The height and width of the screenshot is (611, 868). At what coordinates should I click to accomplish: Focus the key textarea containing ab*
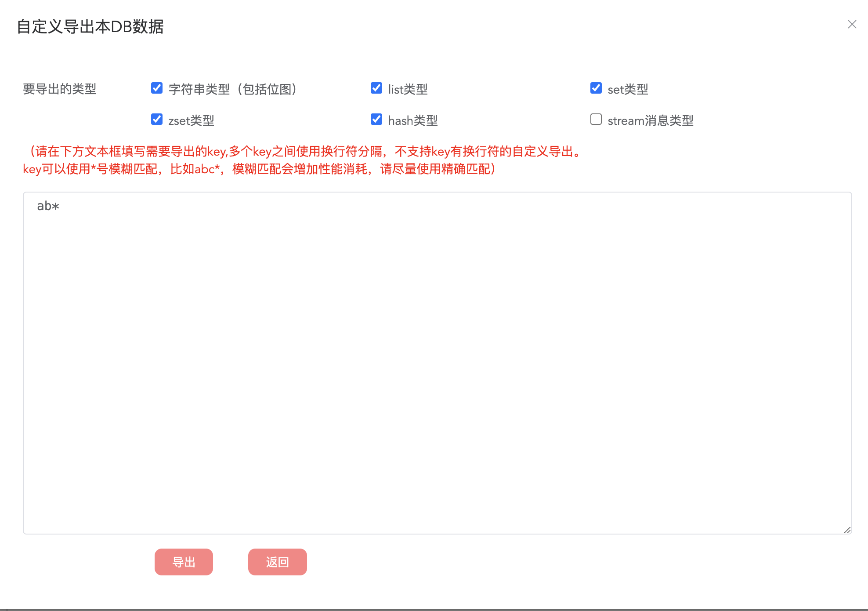coord(437,363)
